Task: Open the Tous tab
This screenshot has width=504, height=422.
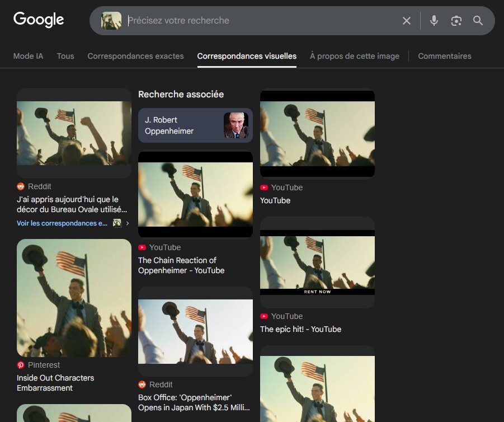Action: [x=65, y=56]
